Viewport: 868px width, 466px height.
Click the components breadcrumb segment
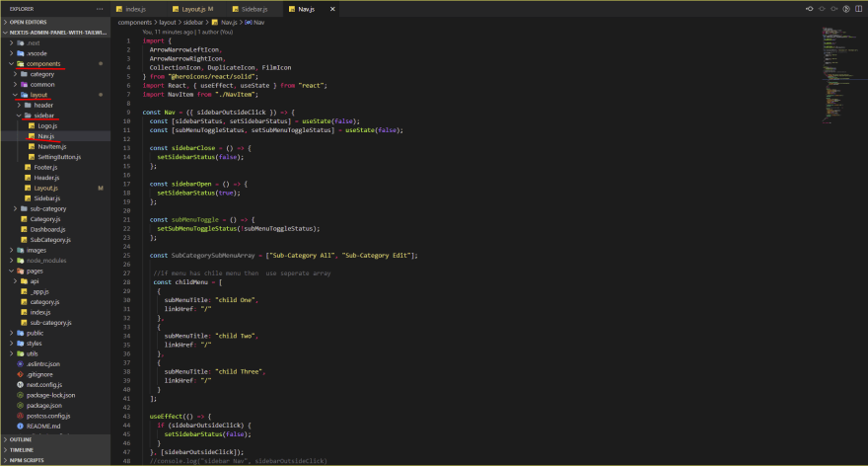click(x=134, y=23)
